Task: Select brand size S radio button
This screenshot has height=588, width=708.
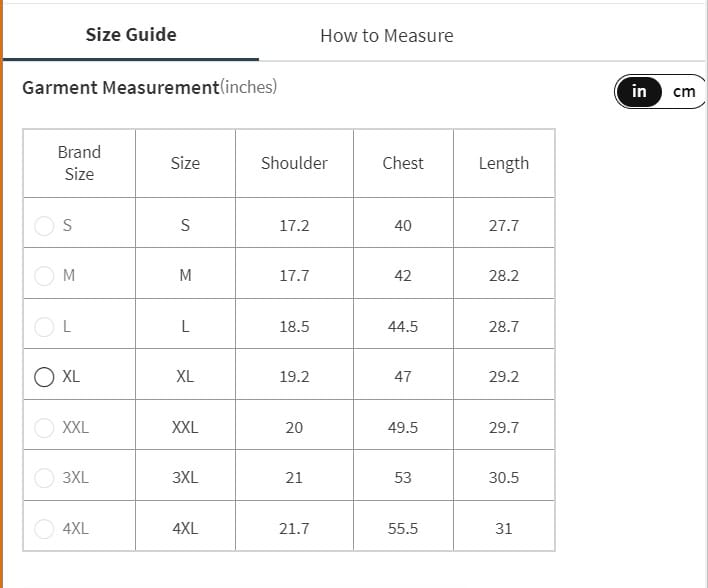Action: [45, 225]
